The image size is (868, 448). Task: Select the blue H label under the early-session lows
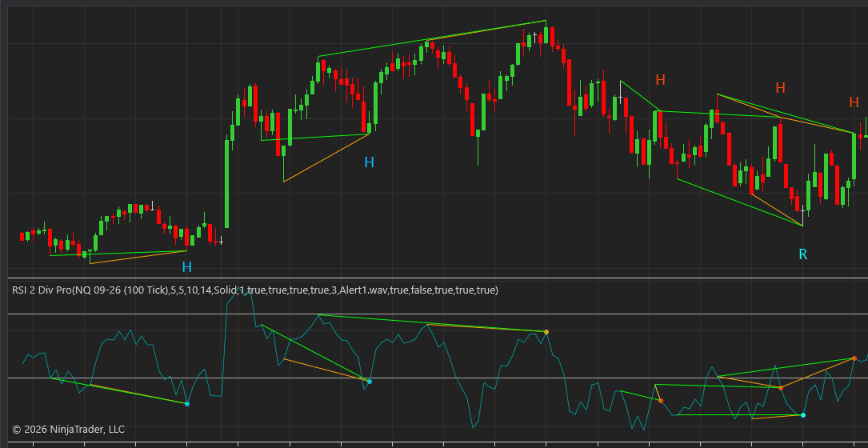(x=187, y=267)
